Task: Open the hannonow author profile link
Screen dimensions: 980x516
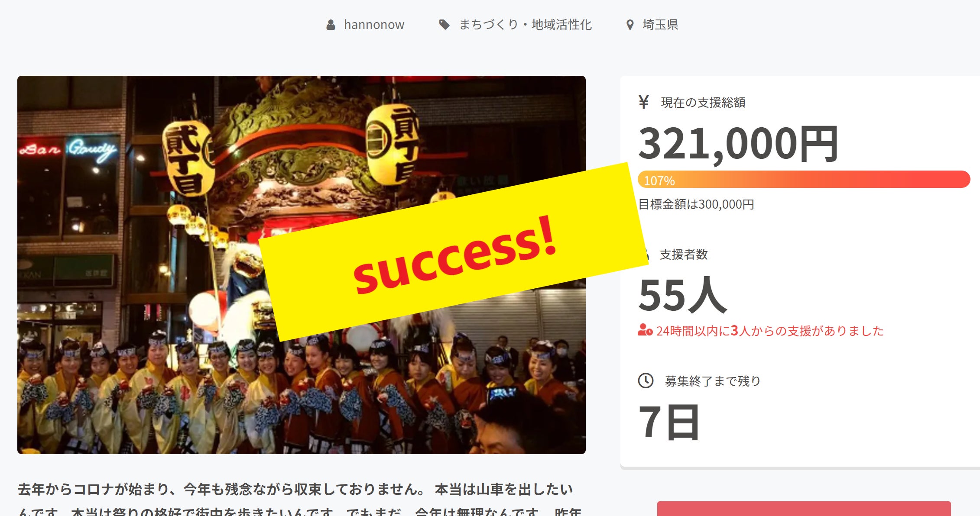Action: click(374, 25)
